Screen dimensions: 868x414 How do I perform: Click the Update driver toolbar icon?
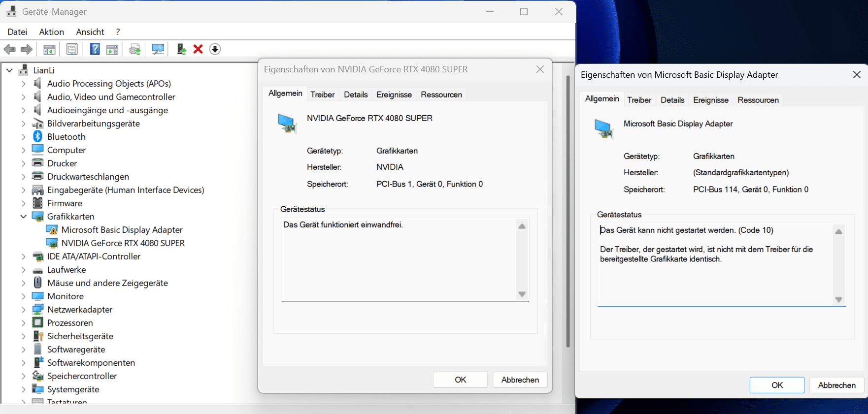click(135, 49)
